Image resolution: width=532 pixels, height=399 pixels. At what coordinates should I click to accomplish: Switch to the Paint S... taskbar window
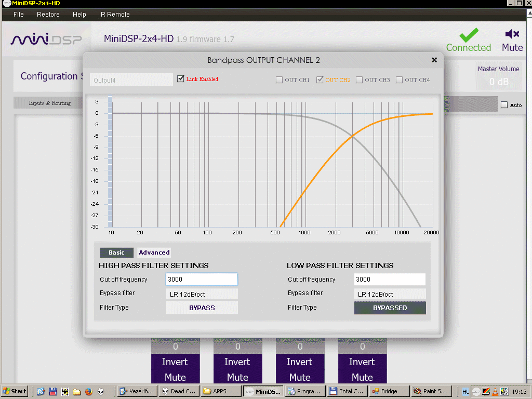click(431, 391)
